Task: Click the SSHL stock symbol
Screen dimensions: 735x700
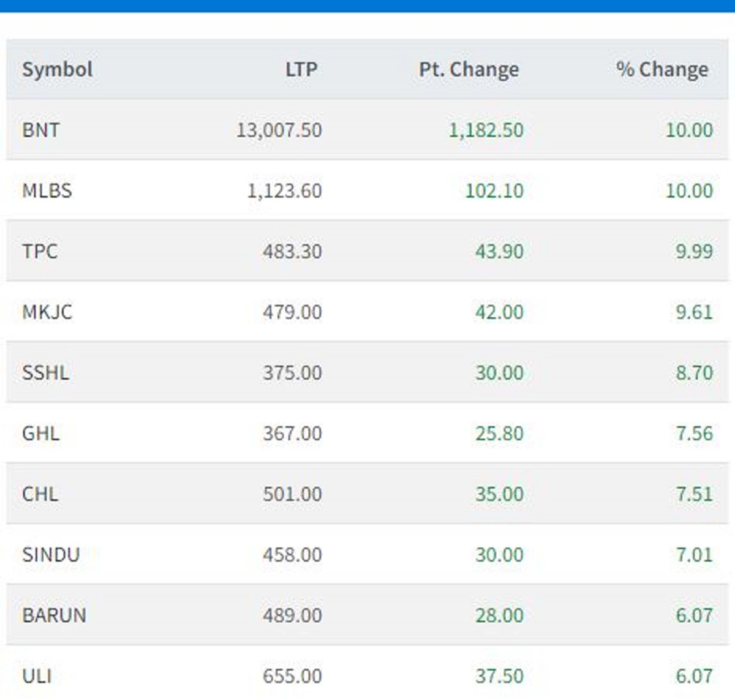Action: point(45,372)
